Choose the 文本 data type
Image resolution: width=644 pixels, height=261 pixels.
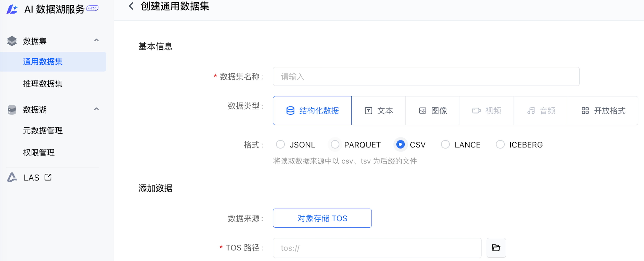tap(379, 110)
